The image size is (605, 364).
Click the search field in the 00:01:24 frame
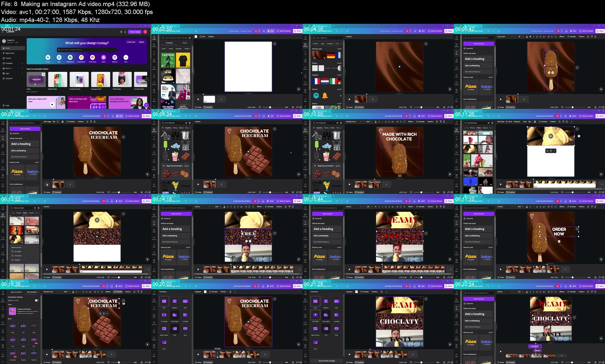87,50
